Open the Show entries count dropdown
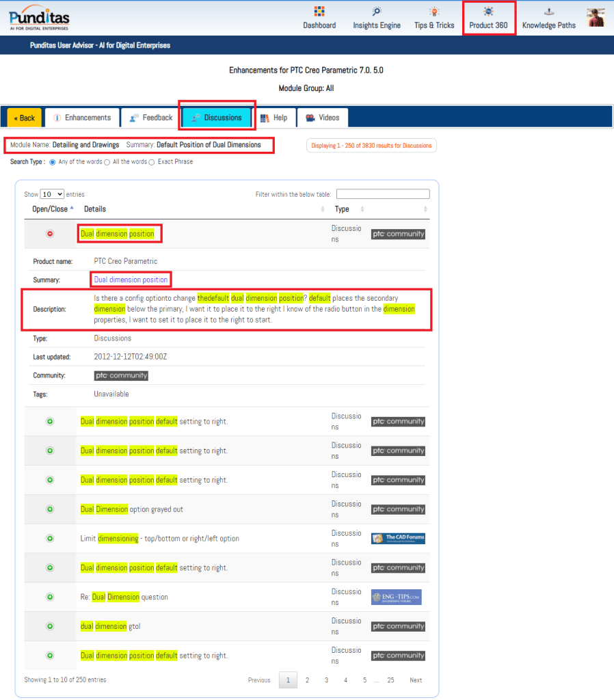The width and height of the screenshot is (614, 700). (52, 195)
